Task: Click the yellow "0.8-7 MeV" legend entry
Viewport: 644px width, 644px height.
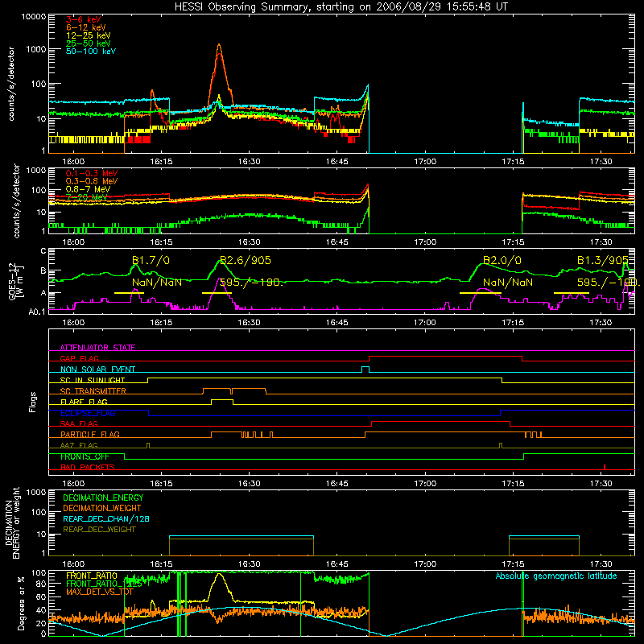Action: [88, 189]
